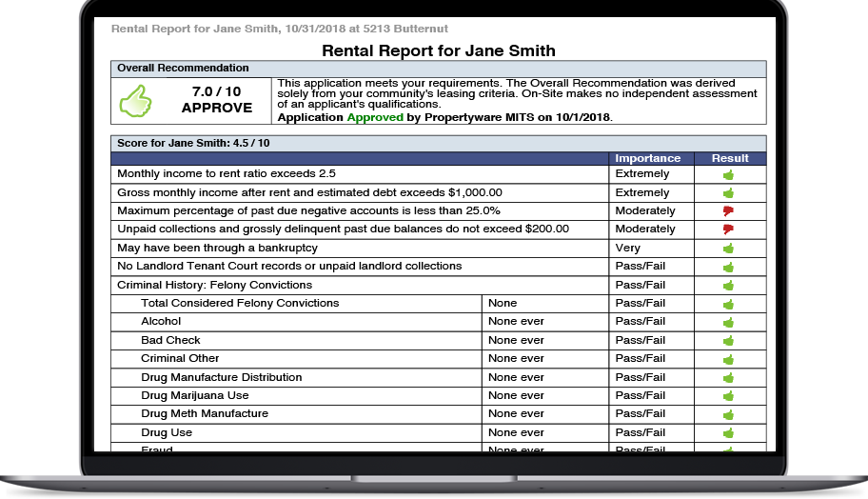This screenshot has width=868, height=499.
Task: Click thumbs-up in Criminal Other row
Action: pos(728,360)
